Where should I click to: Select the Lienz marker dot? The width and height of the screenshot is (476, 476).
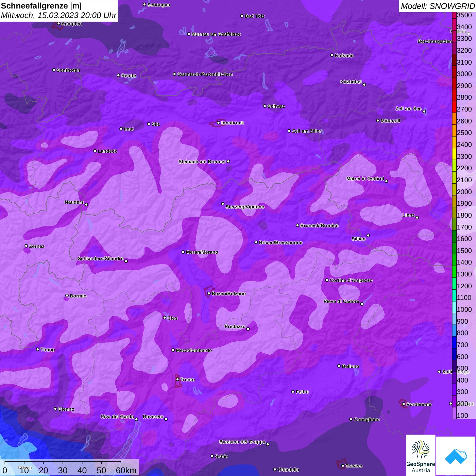(417, 218)
